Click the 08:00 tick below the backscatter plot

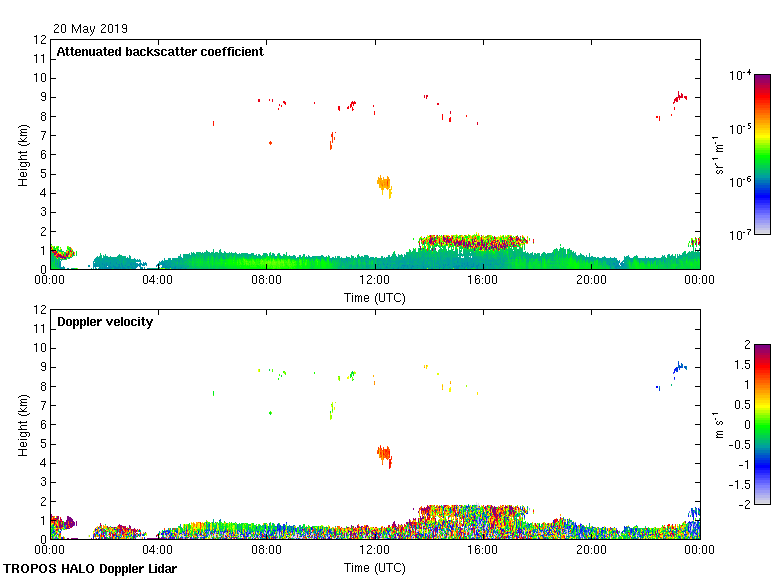point(266,280)
